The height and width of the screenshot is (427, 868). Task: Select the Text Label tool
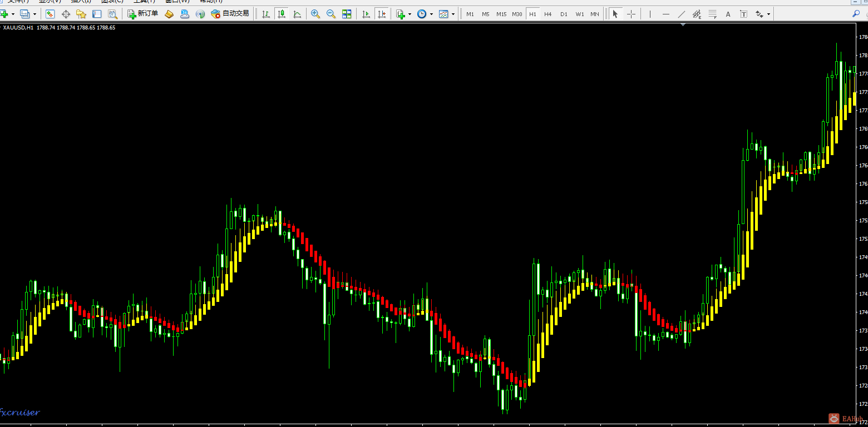pos(743,14)
